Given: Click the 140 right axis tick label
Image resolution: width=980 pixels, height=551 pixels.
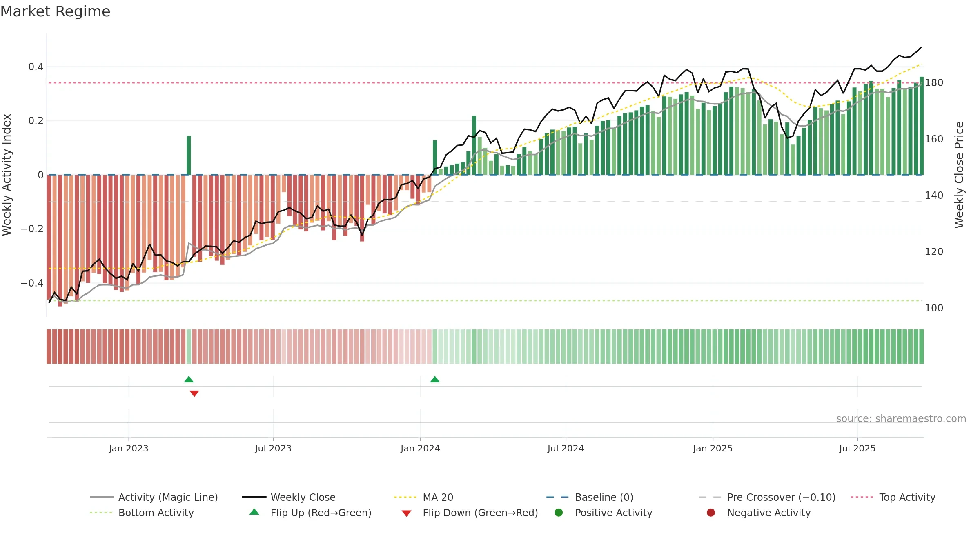Looking at the screenshot, I should tap(934, 196).
